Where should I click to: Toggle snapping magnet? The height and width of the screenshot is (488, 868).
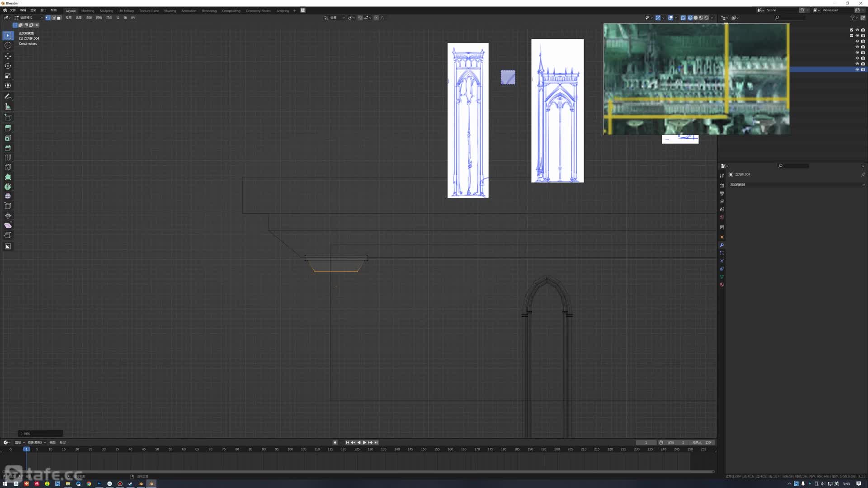coord(360,18)
